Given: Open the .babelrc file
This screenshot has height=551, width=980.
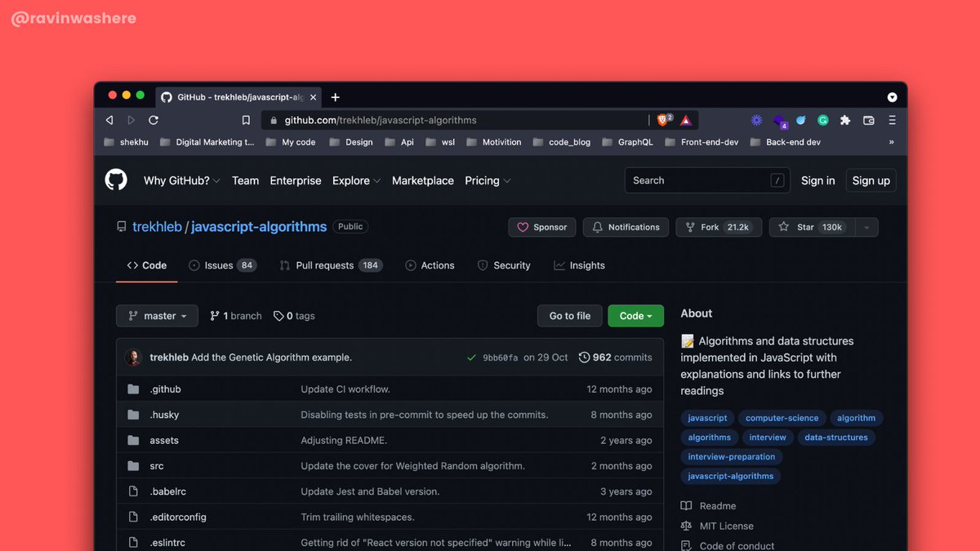Looking at the screenshot, I should coord(168,491).
